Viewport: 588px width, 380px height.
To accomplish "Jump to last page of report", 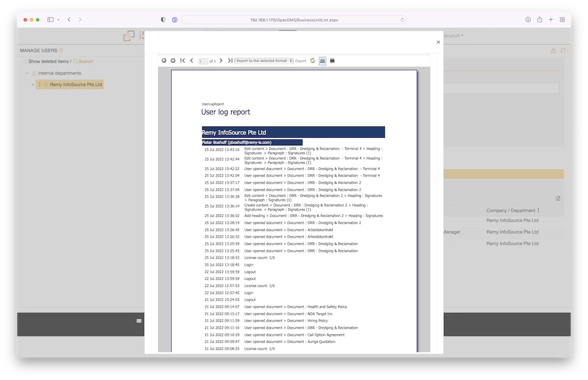I will [230, 61].
